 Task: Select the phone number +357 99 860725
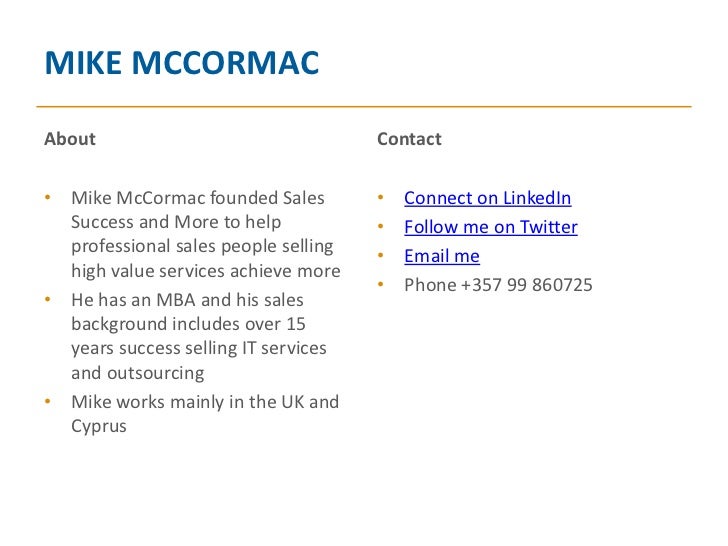click(526, 285)
